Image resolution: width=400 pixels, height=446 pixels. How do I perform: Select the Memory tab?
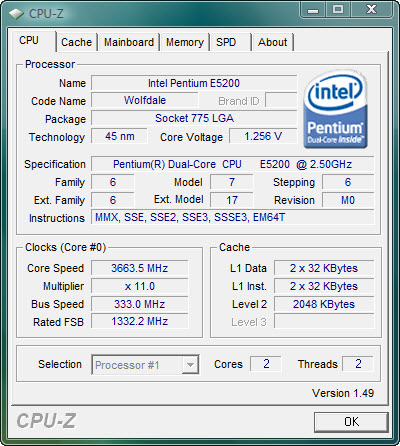click(185, 42)
